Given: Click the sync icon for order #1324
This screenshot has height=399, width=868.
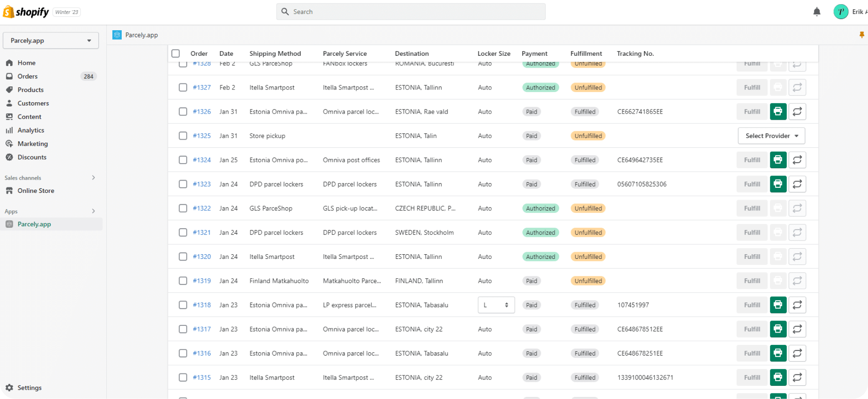Looking at the screenshot, I should (797, 160).
